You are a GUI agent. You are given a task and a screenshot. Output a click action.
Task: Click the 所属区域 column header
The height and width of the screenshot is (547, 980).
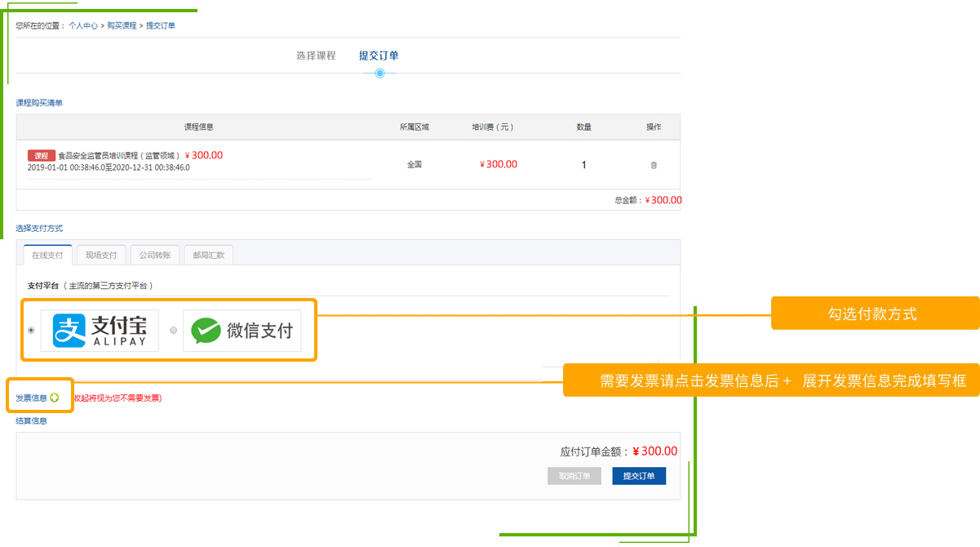pyautogui.click(x=415, y=127)
